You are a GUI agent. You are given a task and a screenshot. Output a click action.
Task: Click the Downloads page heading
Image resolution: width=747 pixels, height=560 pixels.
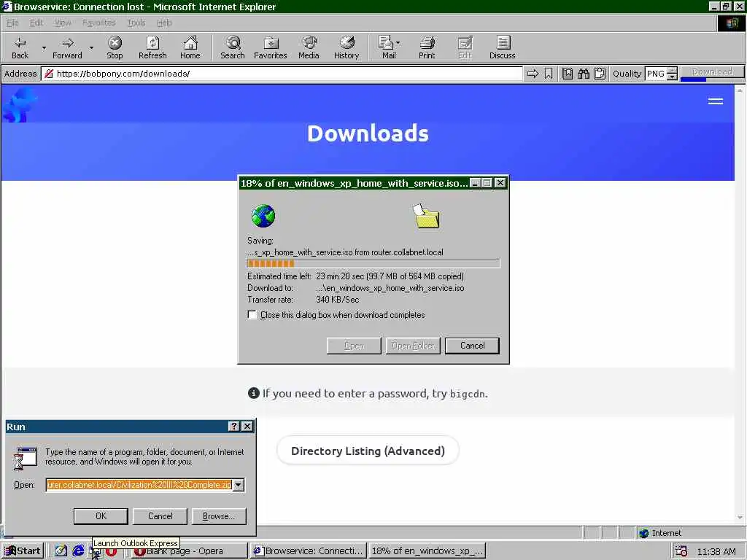pyautogui.click(x=368, y=133)
